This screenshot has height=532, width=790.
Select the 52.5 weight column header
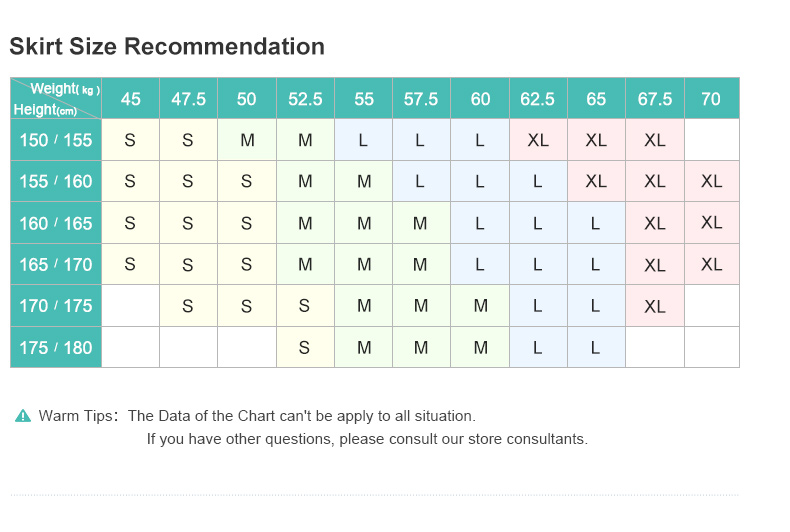point(305,98)
